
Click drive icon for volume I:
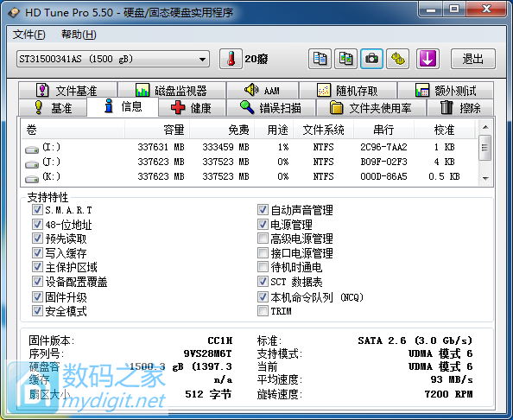32,150
